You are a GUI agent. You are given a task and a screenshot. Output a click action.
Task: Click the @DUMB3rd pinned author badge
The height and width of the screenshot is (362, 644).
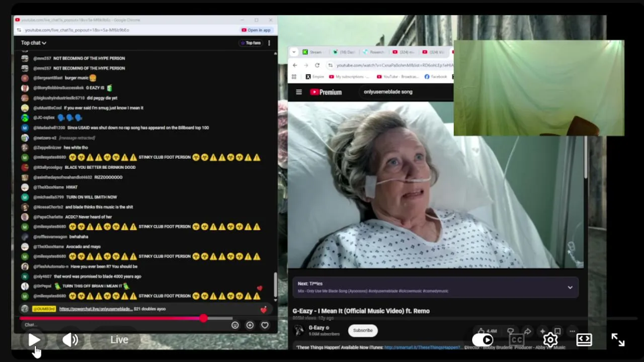pyautogui.click(x=44, y=309)
